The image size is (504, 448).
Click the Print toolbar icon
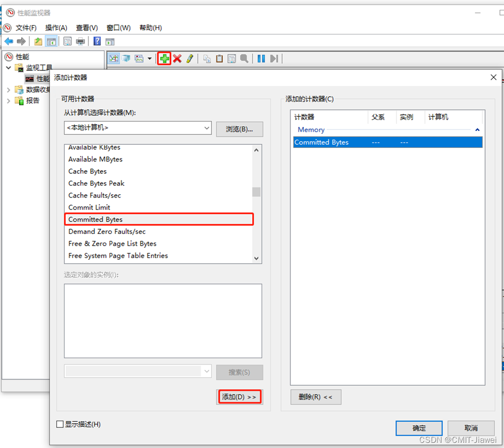coord(80,41)
